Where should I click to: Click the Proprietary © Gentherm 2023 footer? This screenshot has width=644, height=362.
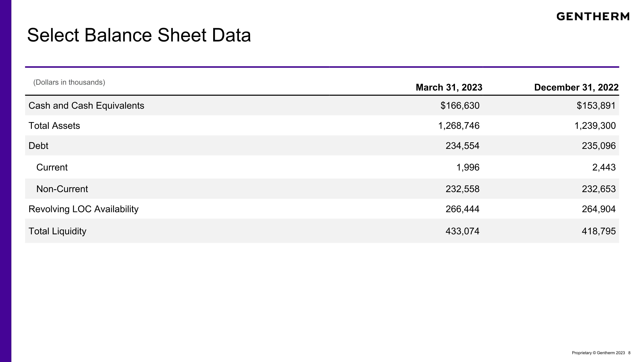(598, 353)
